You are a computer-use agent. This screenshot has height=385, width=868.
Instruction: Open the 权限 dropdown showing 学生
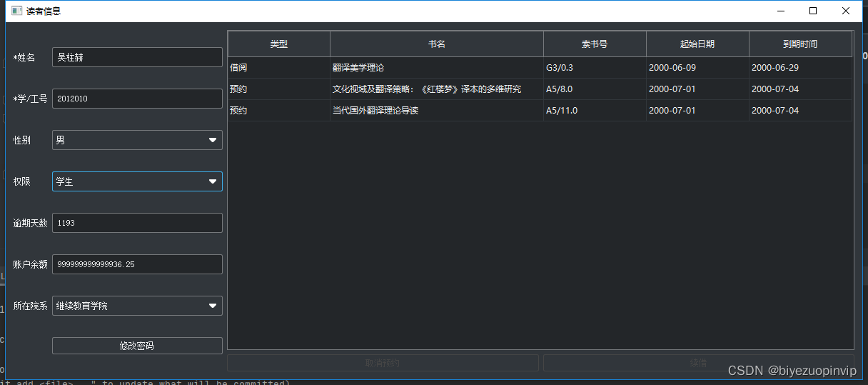137,181
